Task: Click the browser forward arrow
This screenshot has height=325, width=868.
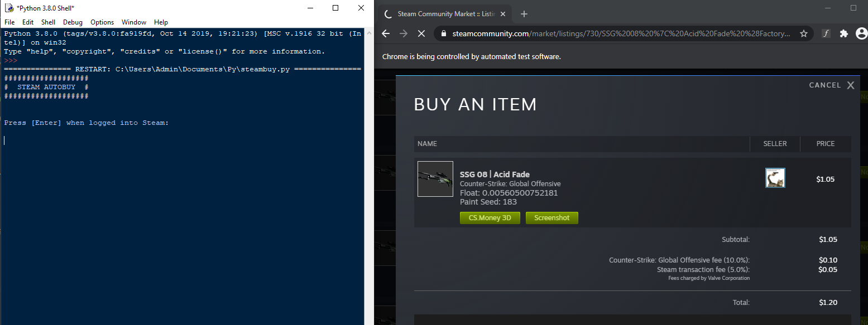Action: (x=403, y=33)
